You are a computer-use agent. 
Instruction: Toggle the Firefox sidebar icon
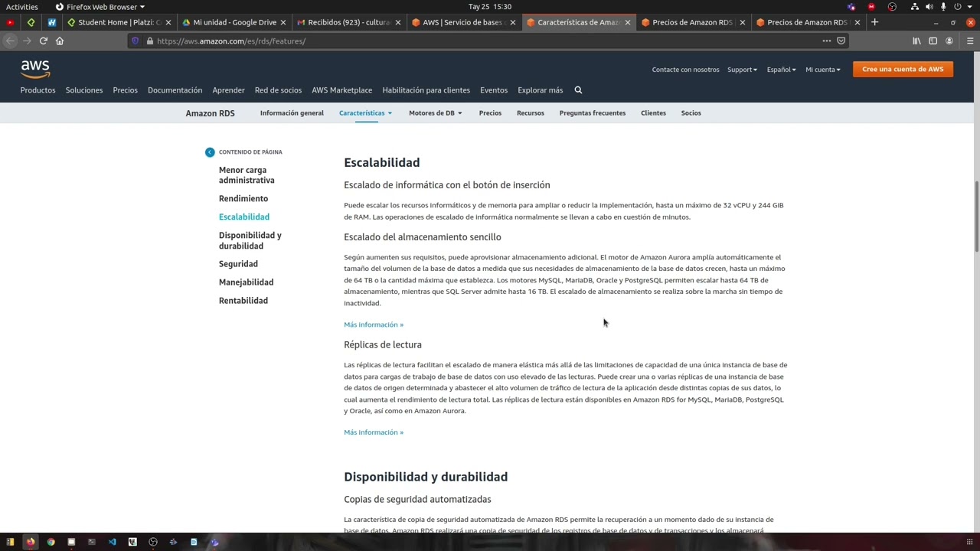click(933, 41)
